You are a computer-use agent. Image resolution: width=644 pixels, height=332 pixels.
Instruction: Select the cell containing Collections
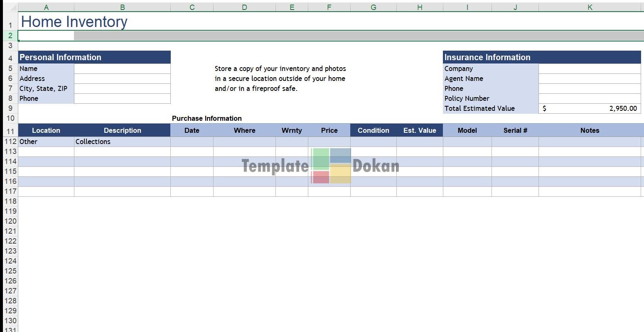pyautogui.click(x=122, y=142)
